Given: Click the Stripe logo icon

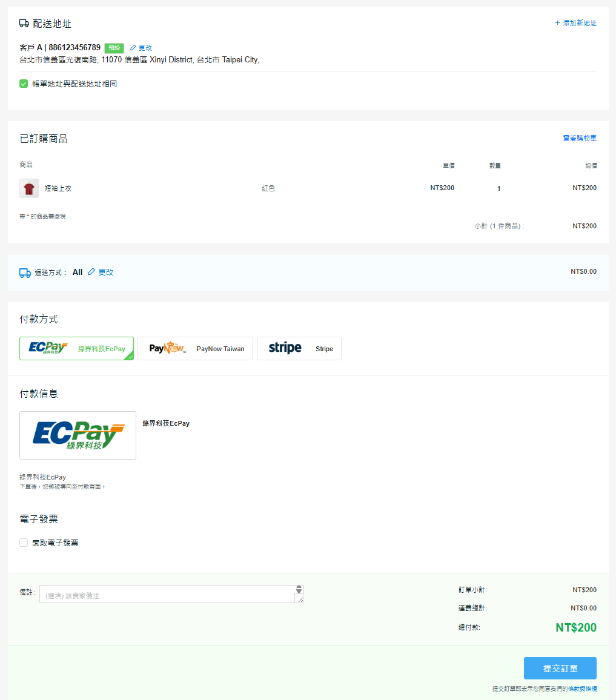Looking at the screenshot, I should [285, 348].
